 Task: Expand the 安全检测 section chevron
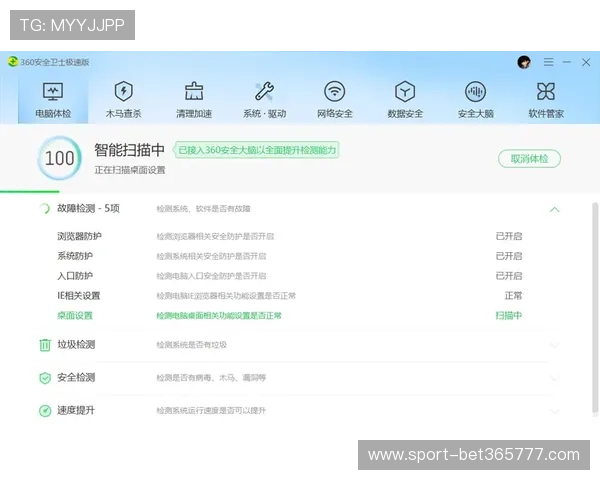click(x=554, y=378)
